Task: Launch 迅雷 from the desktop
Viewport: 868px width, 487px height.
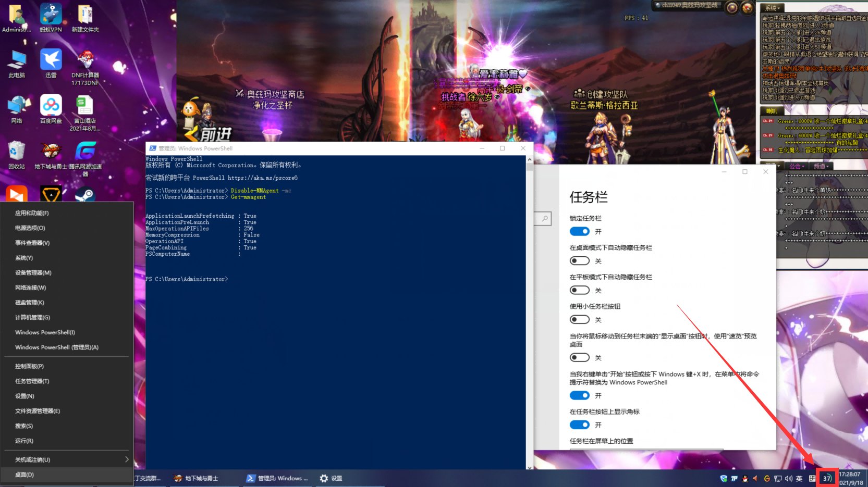Action: click(x=51, y=59)
